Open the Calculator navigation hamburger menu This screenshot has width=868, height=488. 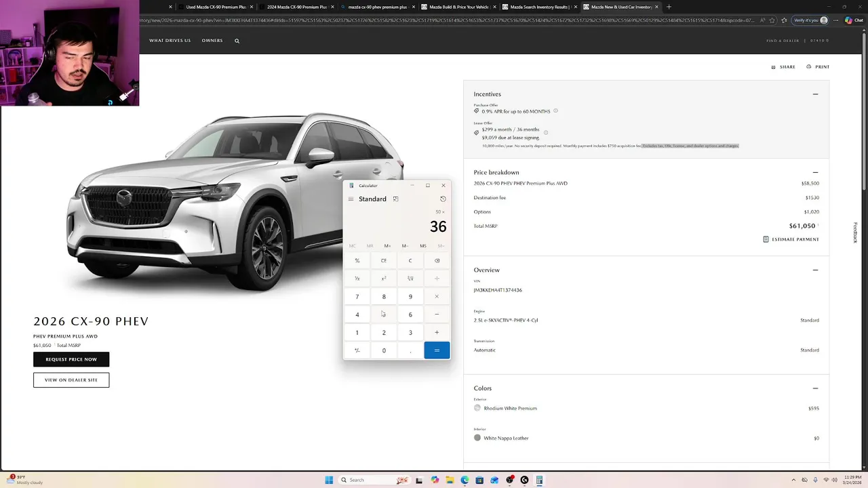point(351,199)
